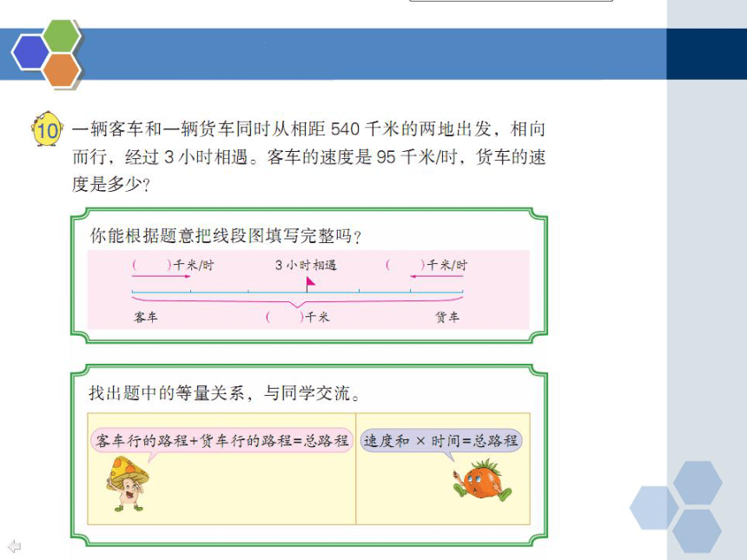Click the question text '度是多少?'

pyautogui.click(x=111, y=184)
